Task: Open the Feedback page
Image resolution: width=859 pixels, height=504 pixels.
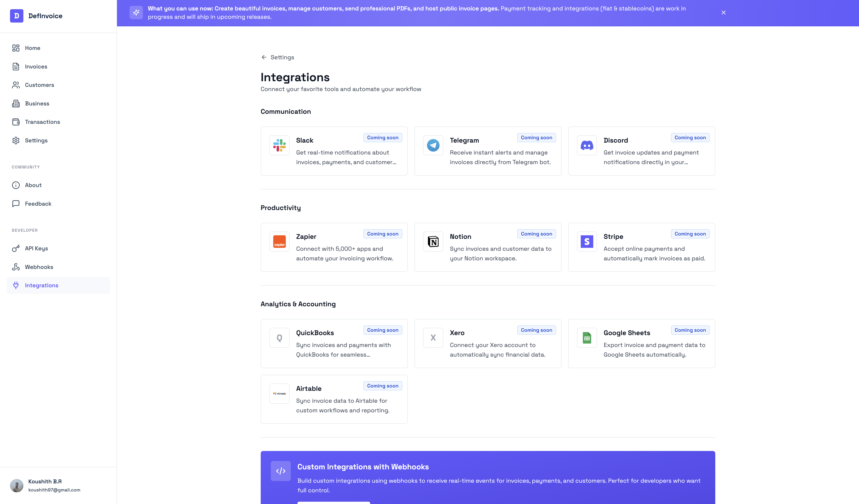Action: pyautogui.click(x=38, y=204)
